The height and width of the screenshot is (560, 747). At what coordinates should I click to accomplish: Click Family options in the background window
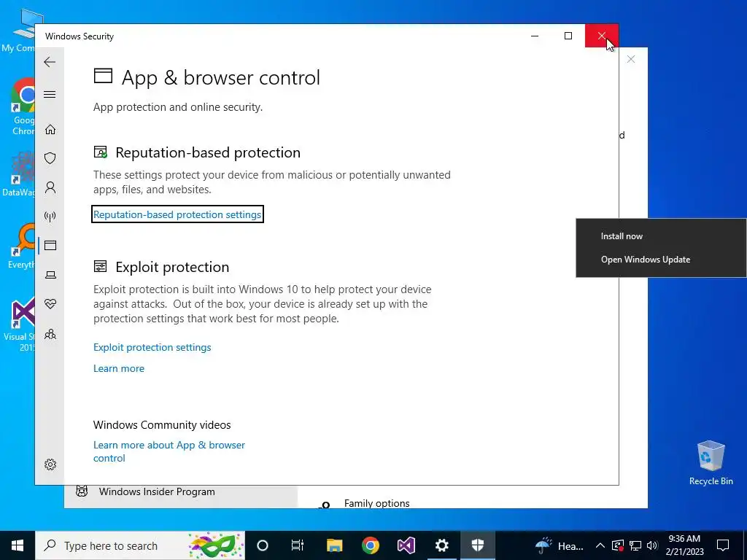pyautogui.click(x=377, y=503)
